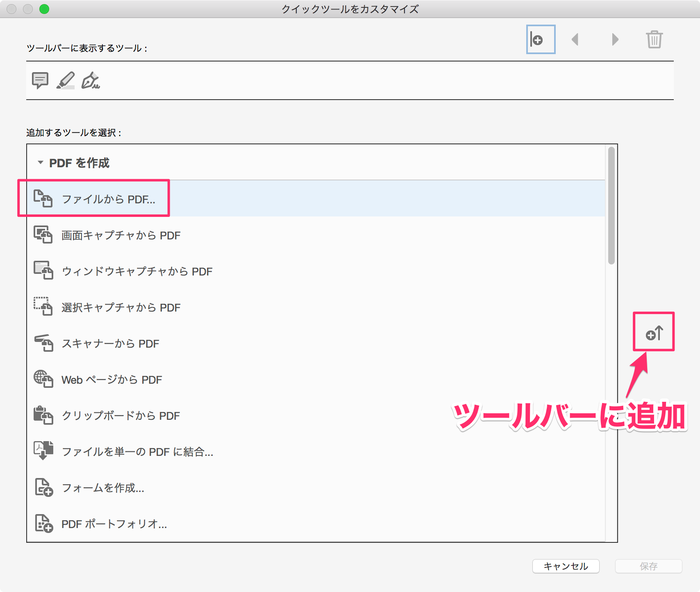Select ファイルを単一の PDF に結合... row text
Image resolution: width=700 pixels, height=592 pixels.
pyautogui.click(x=137, y=452)
